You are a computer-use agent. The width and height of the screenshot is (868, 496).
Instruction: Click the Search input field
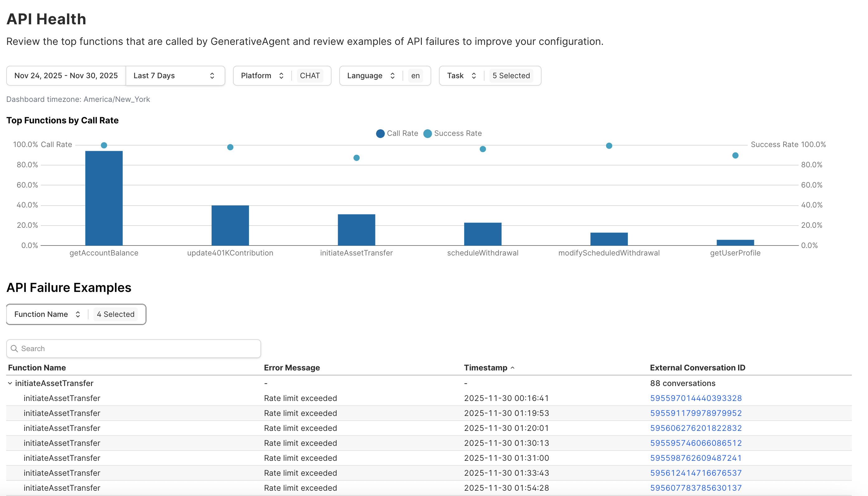pyautogui.click(x=134, y=349)
